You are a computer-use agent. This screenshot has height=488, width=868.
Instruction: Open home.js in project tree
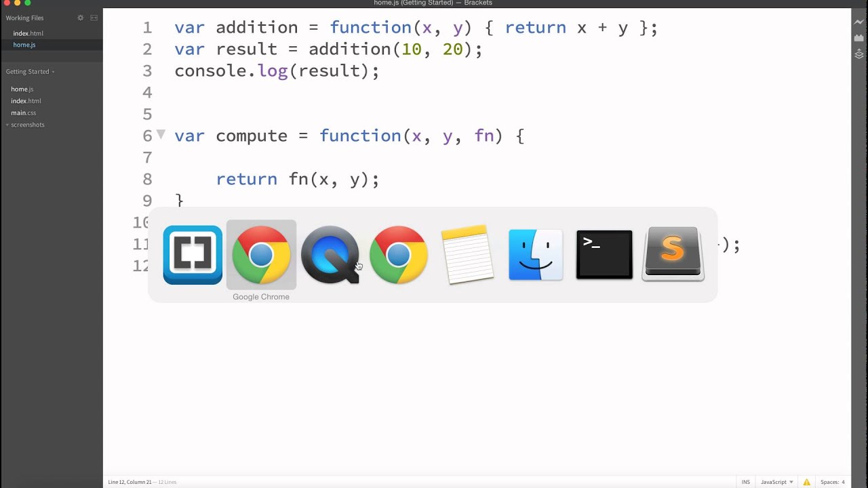click(x=22, y=89)
